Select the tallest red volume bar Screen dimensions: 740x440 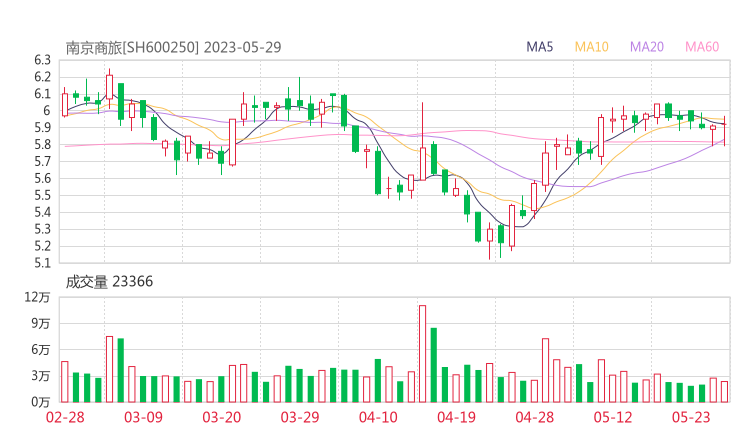tap(422, 354)
